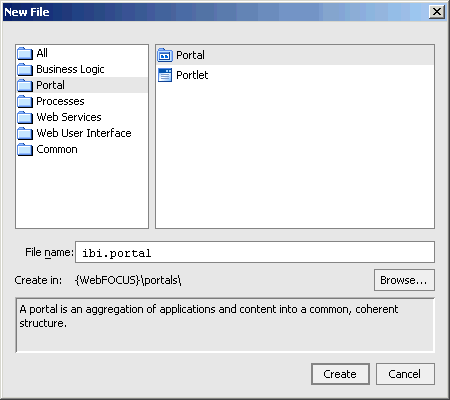Select the Web Services category label
This screenshot has width=450, height=400.
[69, 117]
